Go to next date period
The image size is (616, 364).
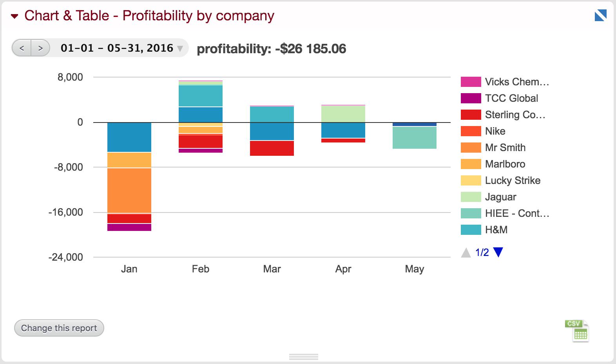coord(40,48)
